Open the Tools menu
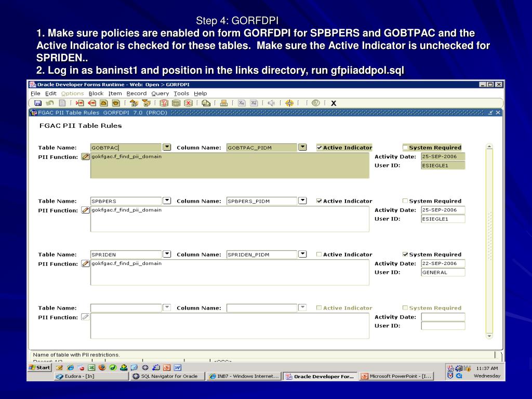The height and width of the screenshot is (399, 532). [x=181, y=94]
